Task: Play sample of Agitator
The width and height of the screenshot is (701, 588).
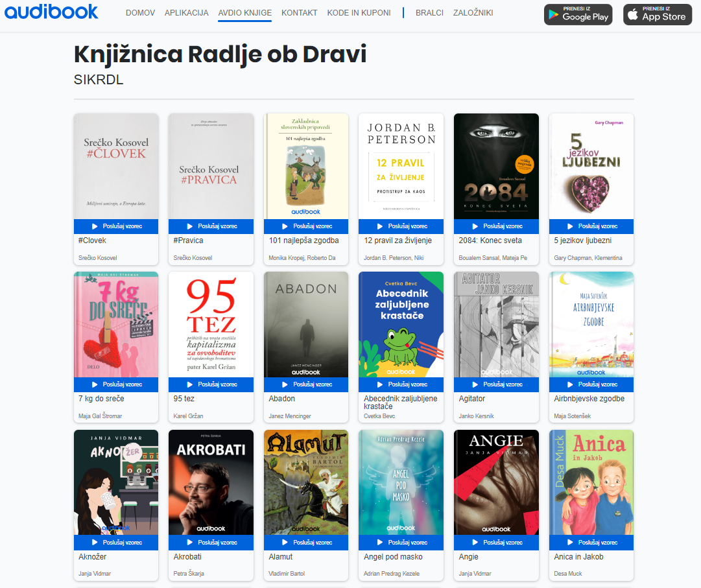Action: (496, 384)
